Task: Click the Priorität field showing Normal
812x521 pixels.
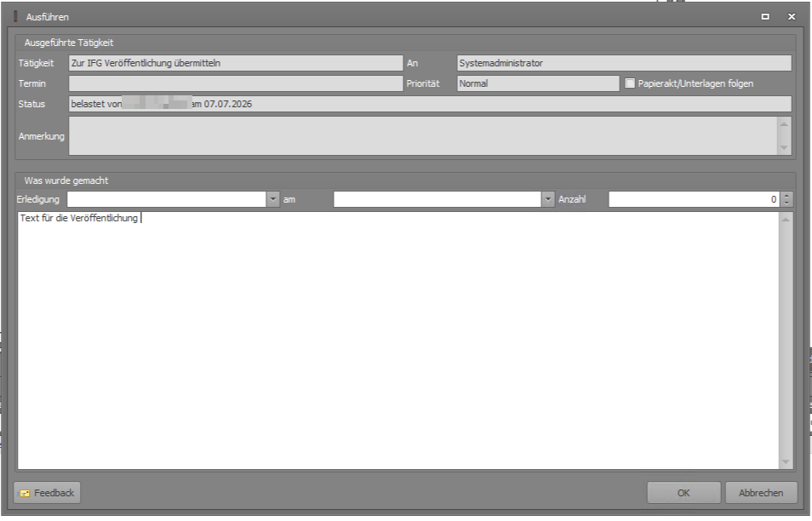Action: 538,83
